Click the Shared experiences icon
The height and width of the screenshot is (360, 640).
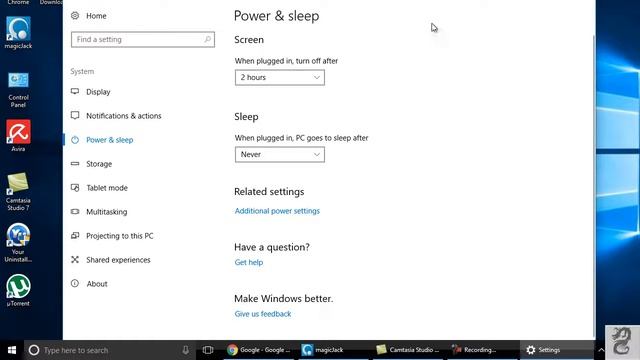(75, 260)
